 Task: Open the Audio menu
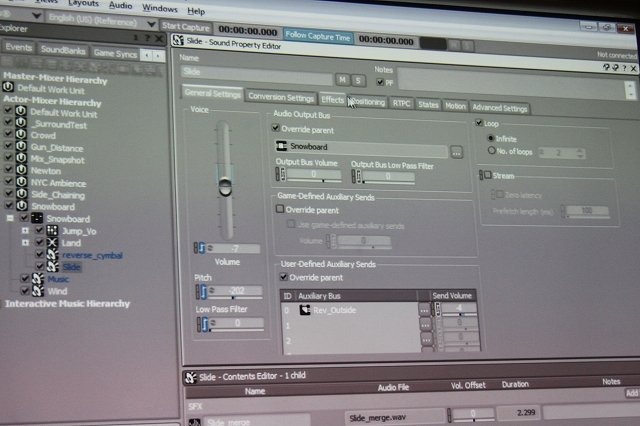[120, 8]
